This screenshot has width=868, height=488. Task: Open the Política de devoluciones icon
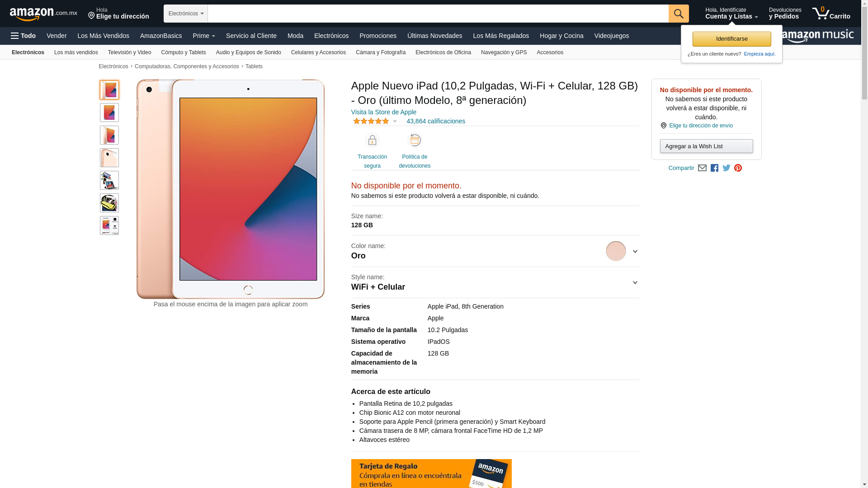[415, 141]
